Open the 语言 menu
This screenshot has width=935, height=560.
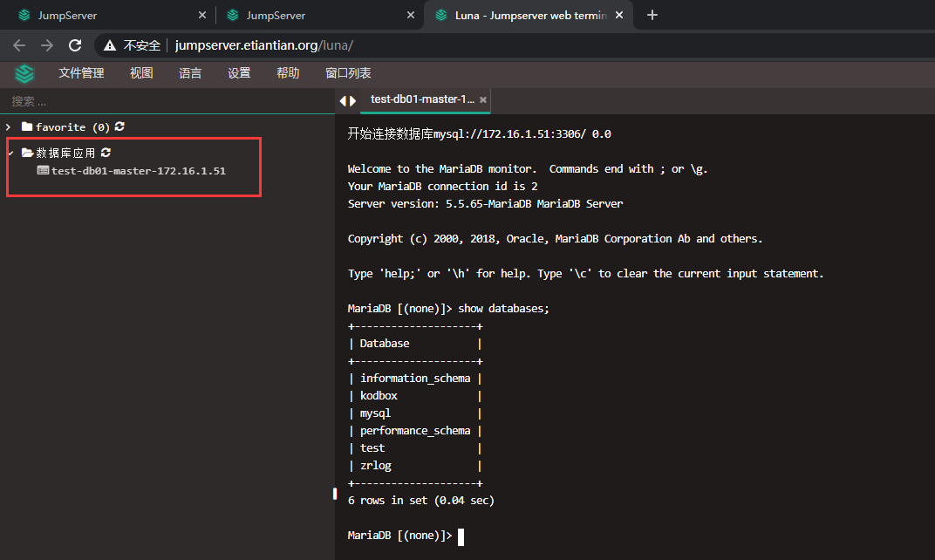[x=190, y=73]
